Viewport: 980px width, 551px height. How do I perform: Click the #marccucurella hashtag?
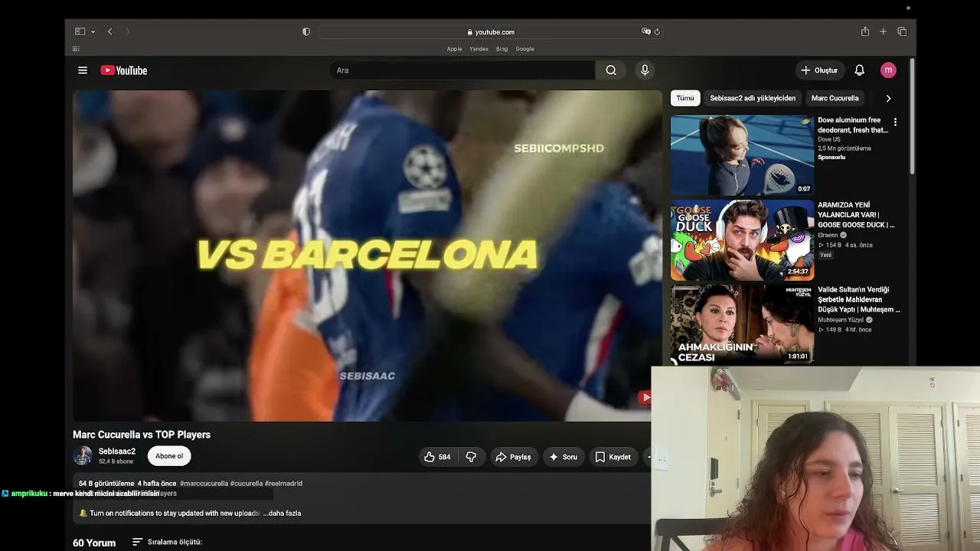204,484
